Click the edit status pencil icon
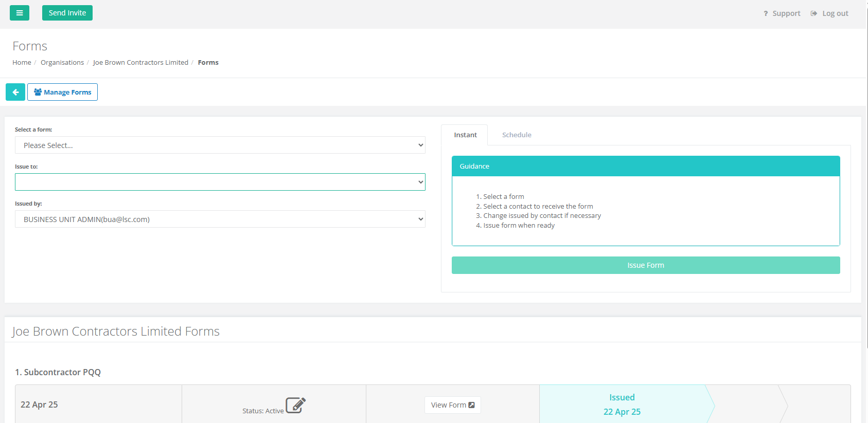 point(295,405)
